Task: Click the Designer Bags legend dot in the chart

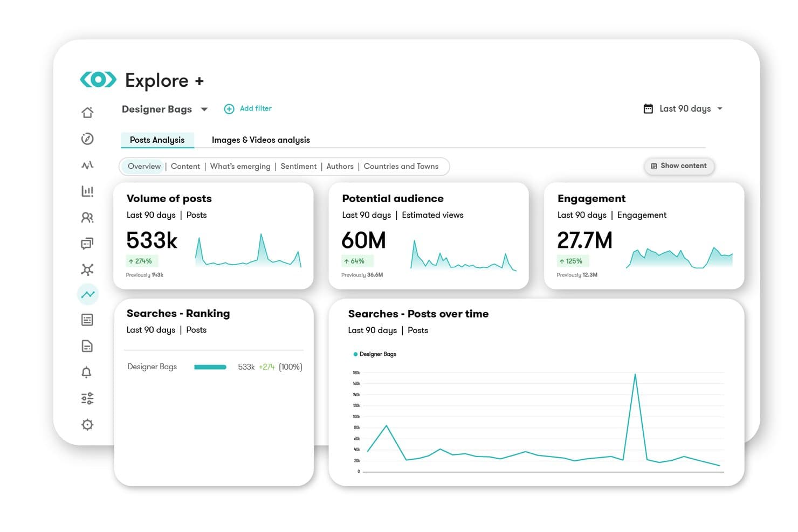Action: (x=355, y=354)
